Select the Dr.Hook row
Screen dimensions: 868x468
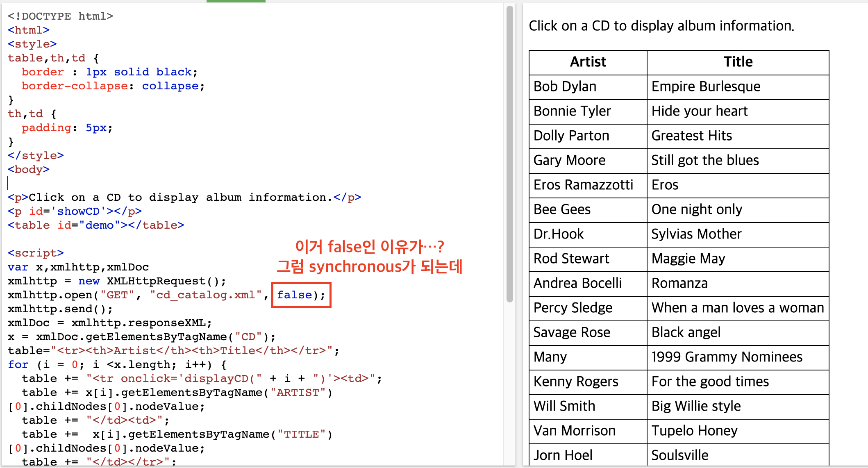click(x=559, y=234)
